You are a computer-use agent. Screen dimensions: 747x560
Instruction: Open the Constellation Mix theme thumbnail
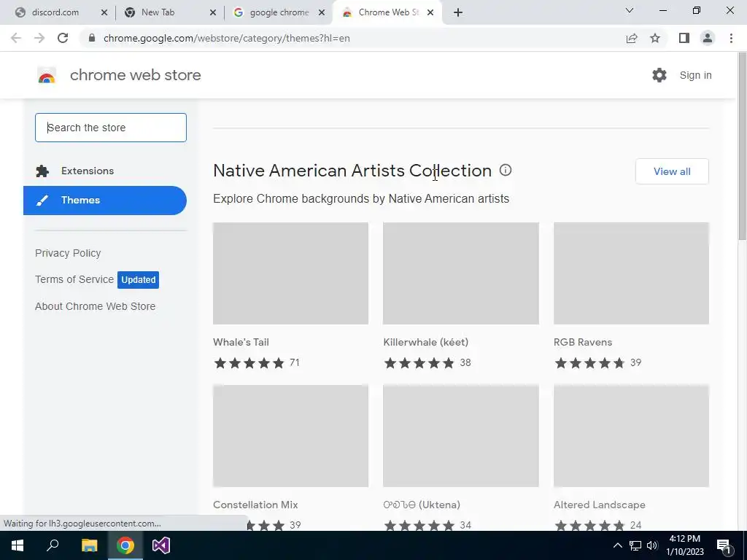[x=290, y=436]
